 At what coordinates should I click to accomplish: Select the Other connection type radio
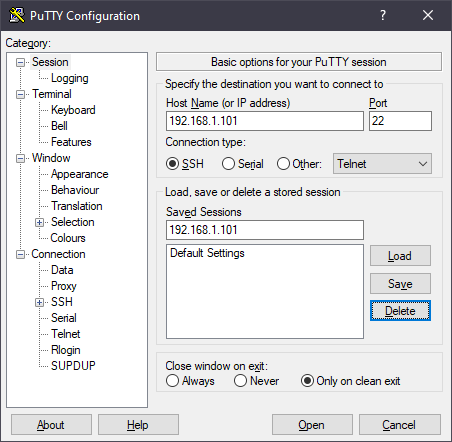283,164
